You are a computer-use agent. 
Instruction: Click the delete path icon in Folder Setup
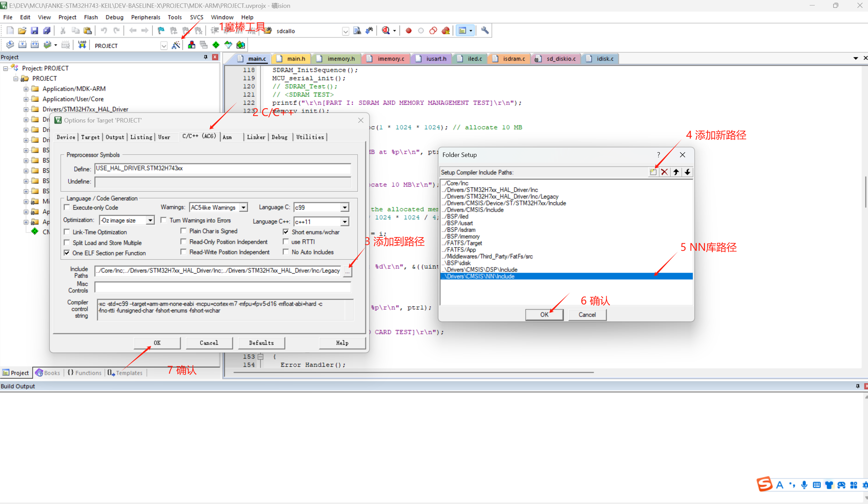(x=664, y=172)
